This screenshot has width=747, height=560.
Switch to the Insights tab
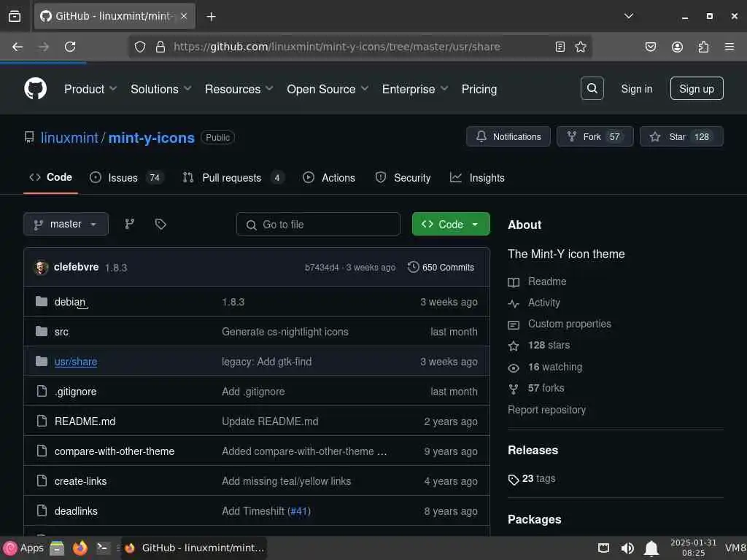(x=477, y=178)
